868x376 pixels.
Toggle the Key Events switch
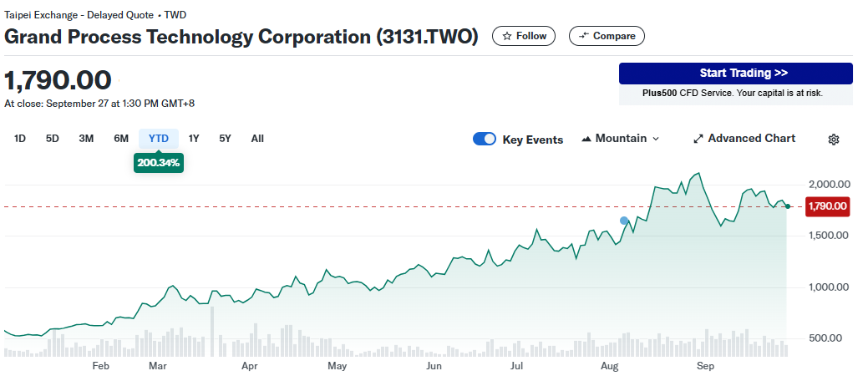pyautogui.click(x=485, y=140)
